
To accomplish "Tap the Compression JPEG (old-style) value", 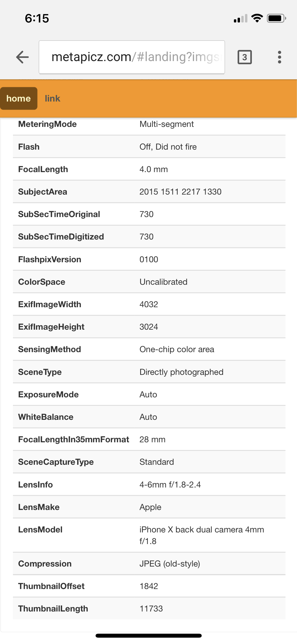I will [170, 564].
